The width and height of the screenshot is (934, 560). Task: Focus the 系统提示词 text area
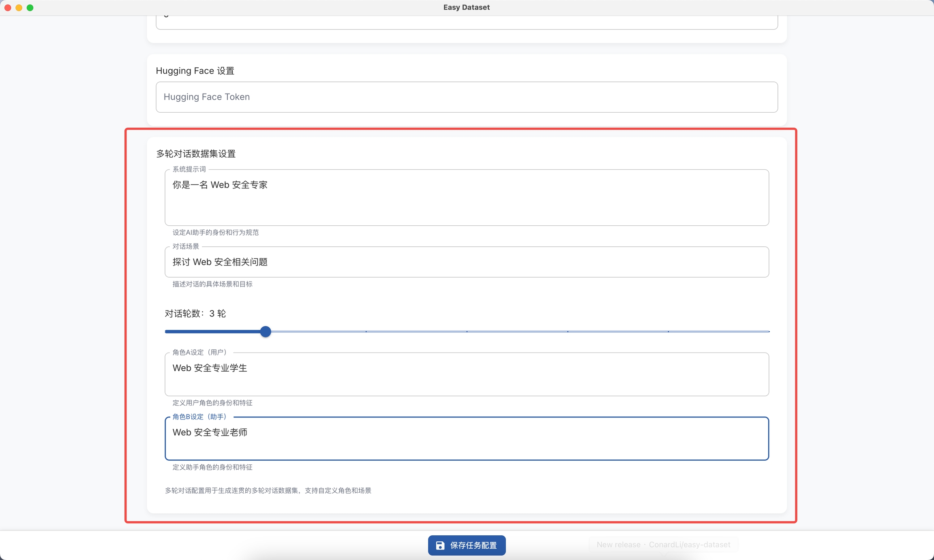click(466, 197)
